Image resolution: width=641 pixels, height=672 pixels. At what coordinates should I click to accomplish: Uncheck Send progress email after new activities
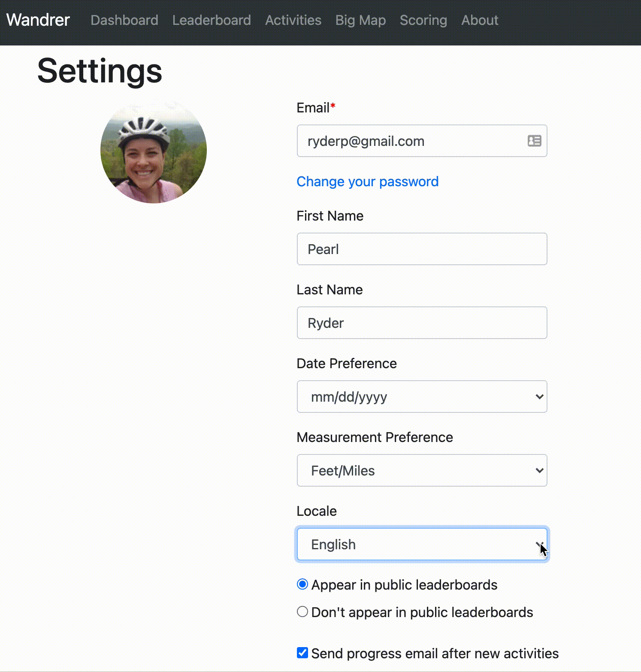click(302, 653)
